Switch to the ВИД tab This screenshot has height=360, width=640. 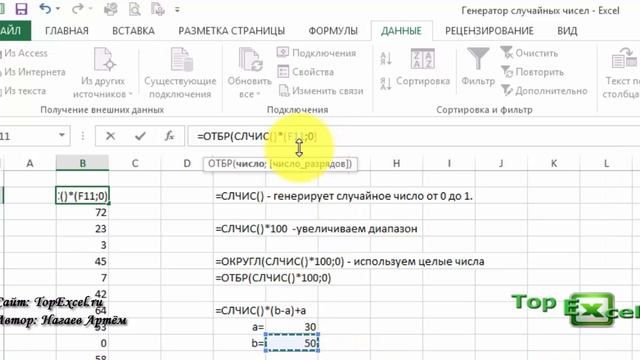point(567,31)
